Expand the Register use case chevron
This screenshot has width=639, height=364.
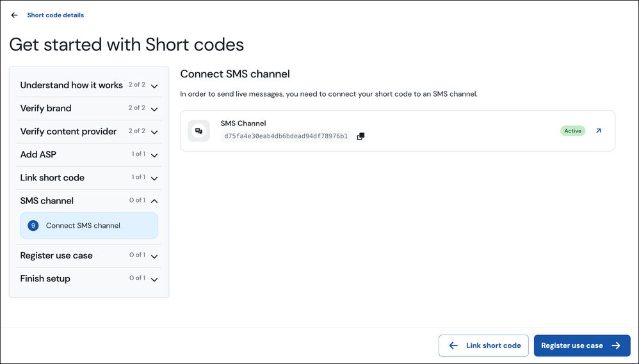pyautogui.click(x=154, y=256)
